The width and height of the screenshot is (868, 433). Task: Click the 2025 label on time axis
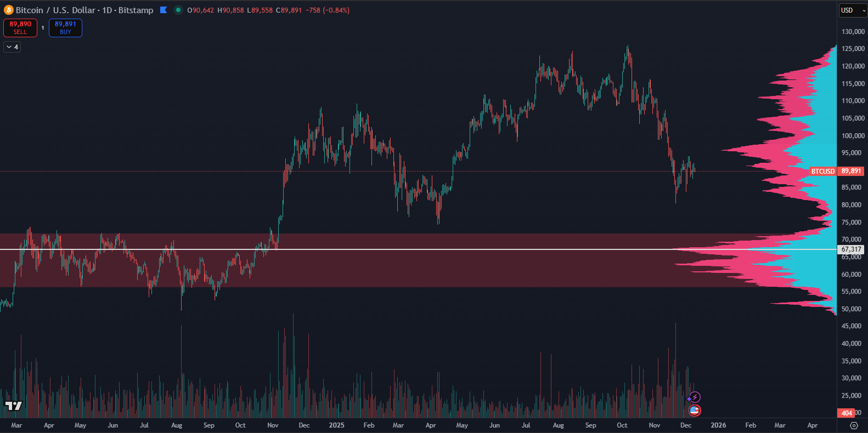[336, 425]
